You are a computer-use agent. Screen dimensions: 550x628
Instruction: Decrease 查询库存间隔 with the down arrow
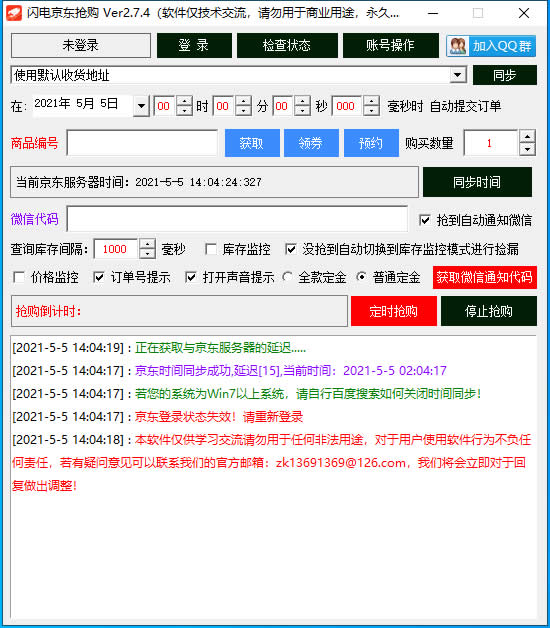(147, 254)
